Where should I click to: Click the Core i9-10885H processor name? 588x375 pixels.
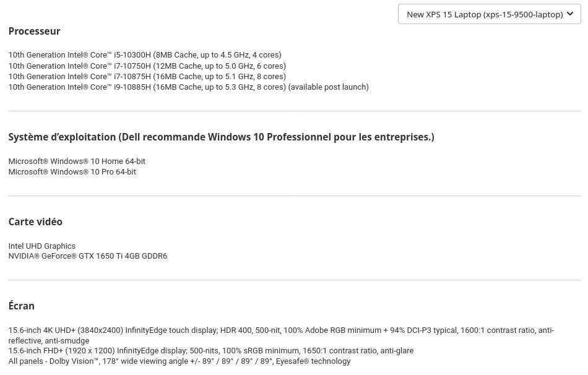point(132,87)
